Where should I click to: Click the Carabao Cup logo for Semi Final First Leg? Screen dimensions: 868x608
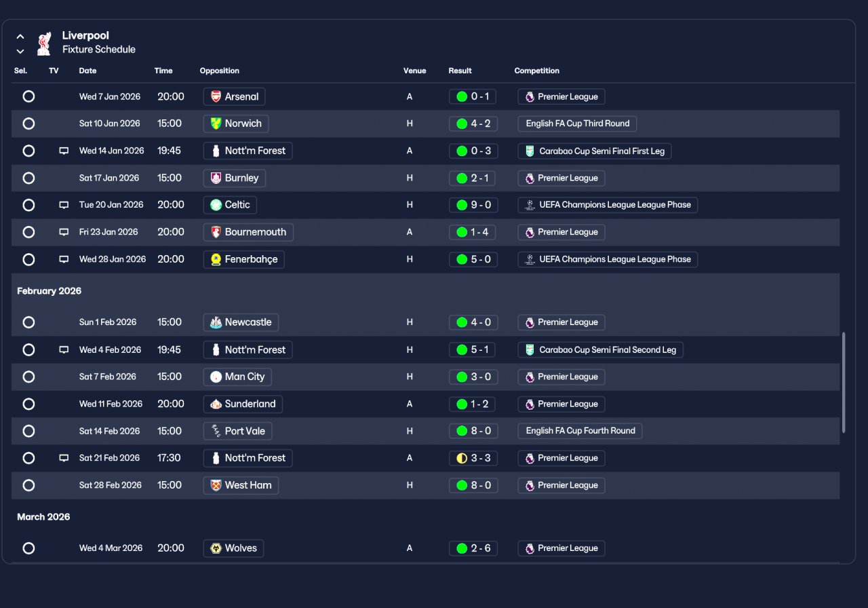coord(530,151)
